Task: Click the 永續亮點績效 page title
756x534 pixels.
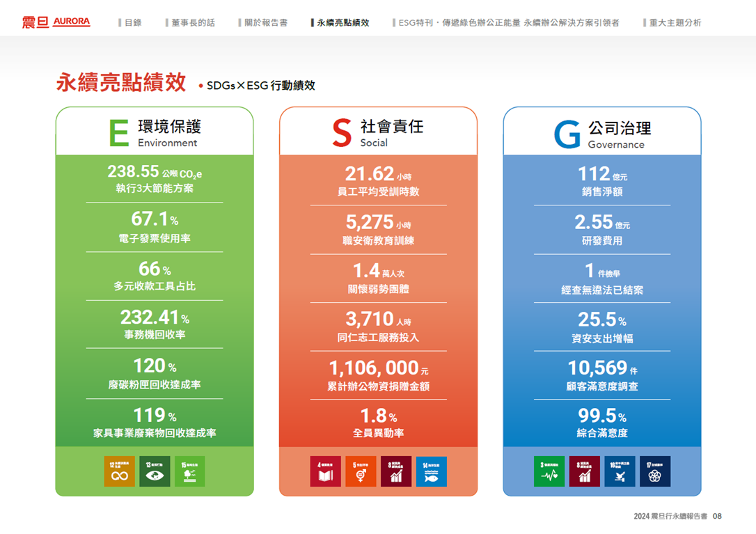Action: (x=121, y=82)
